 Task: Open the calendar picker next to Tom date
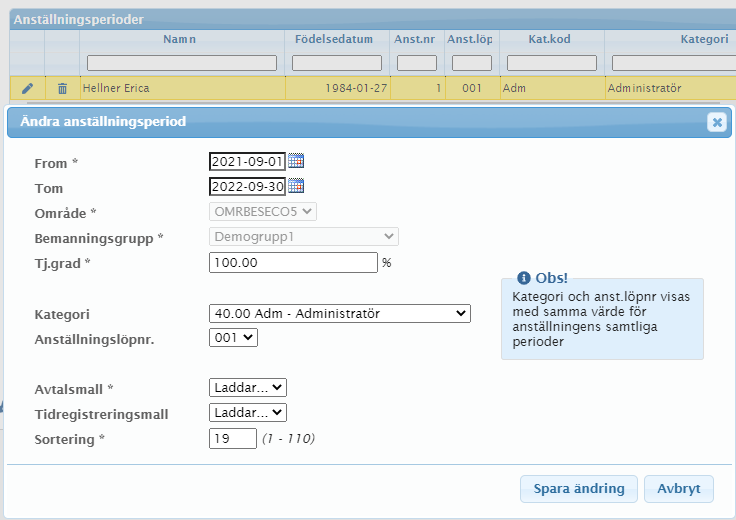(296, 186)
